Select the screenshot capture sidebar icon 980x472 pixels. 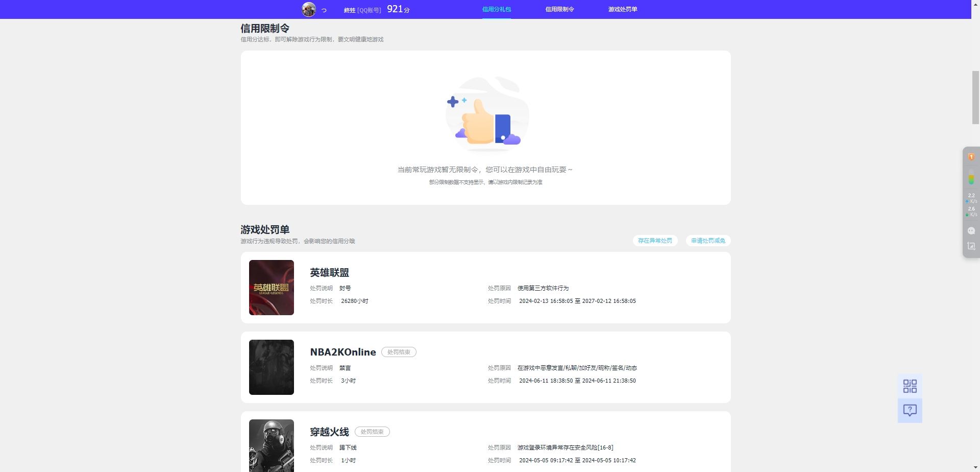pos(971,246)
